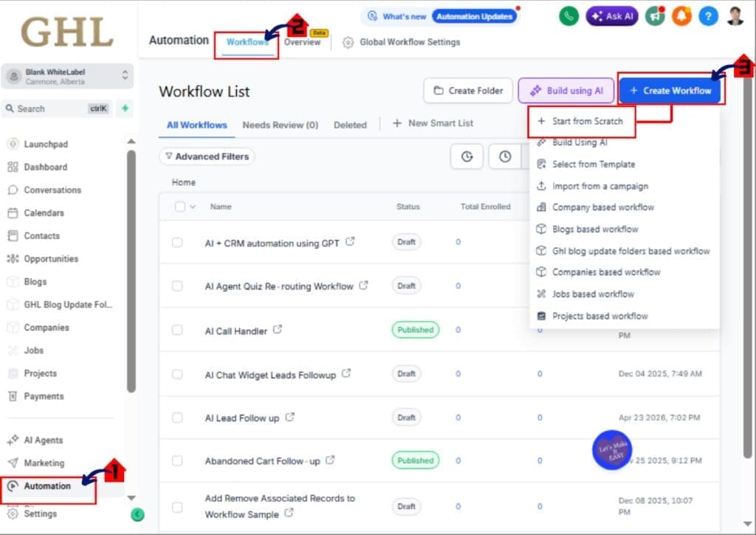The width and height of the screenshot is (756, 535).
Task: Expand the Blank WhiteLabel account switcher
Action: point(67,76)
